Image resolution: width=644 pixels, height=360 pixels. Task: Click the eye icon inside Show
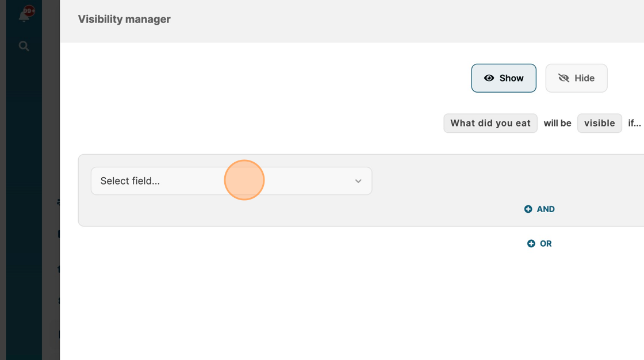click(489, 78)
